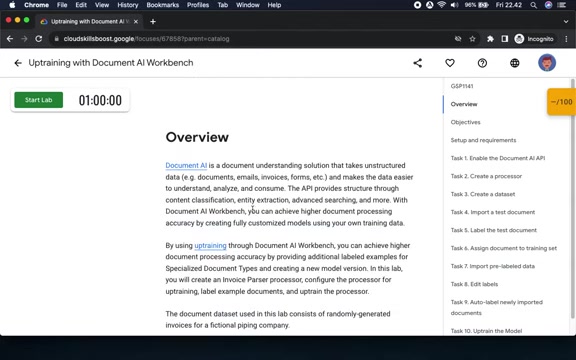The height and width of the screenshot is (360, 576).
Task: Open the Window menu
Action: (x=248, y=5)
